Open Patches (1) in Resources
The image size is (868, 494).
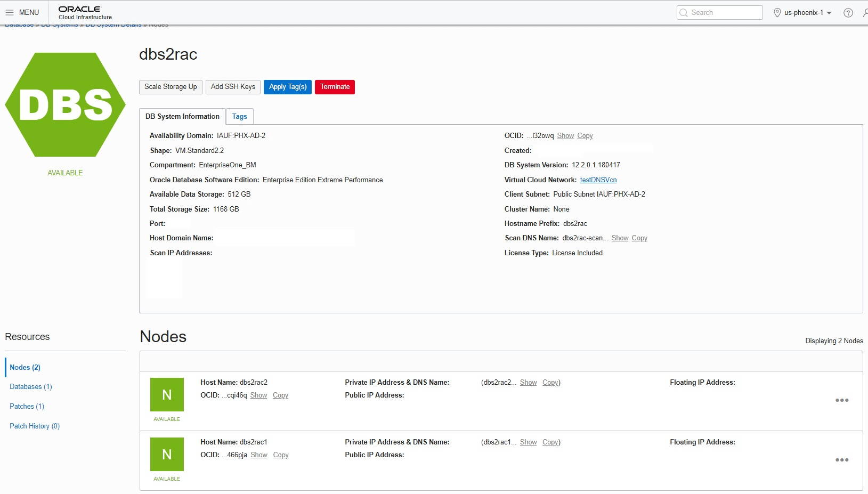click(x=27, y=407)
